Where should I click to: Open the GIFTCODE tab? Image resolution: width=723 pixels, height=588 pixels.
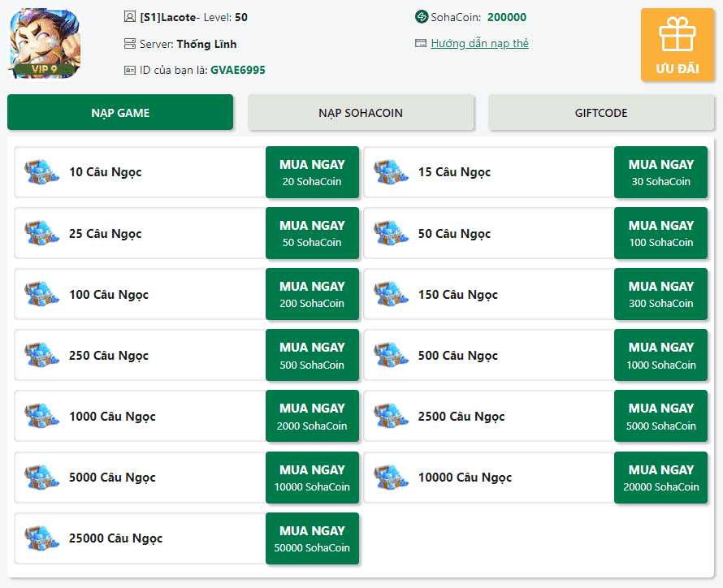coord(601,112)
